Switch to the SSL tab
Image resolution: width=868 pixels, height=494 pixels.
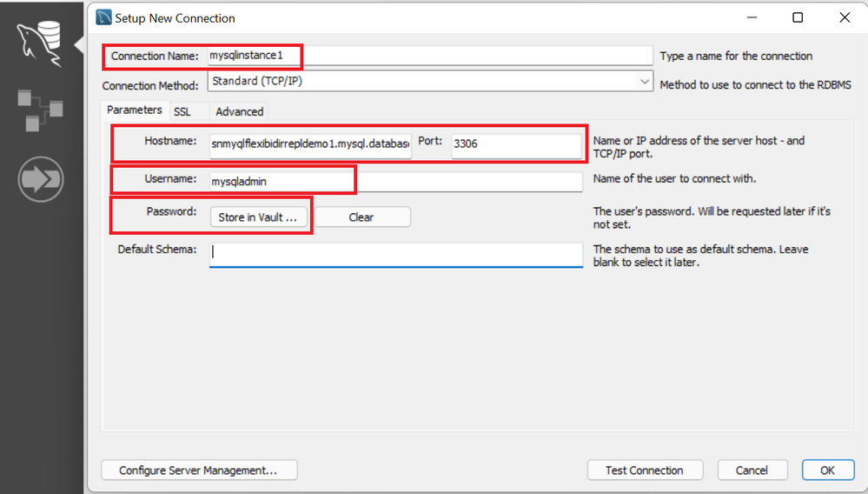(182, 112)
